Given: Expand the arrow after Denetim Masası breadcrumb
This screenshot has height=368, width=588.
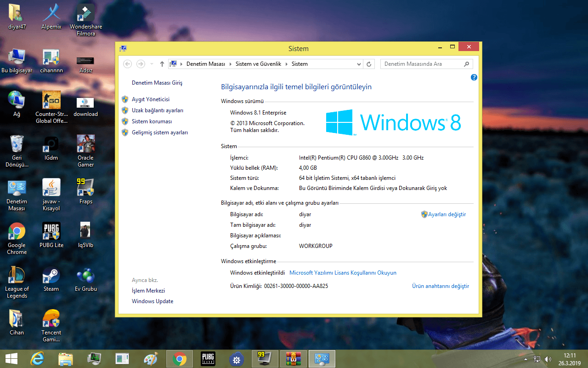Looking at the screenshot, I should pyautogui.click(x=231, y=64).
